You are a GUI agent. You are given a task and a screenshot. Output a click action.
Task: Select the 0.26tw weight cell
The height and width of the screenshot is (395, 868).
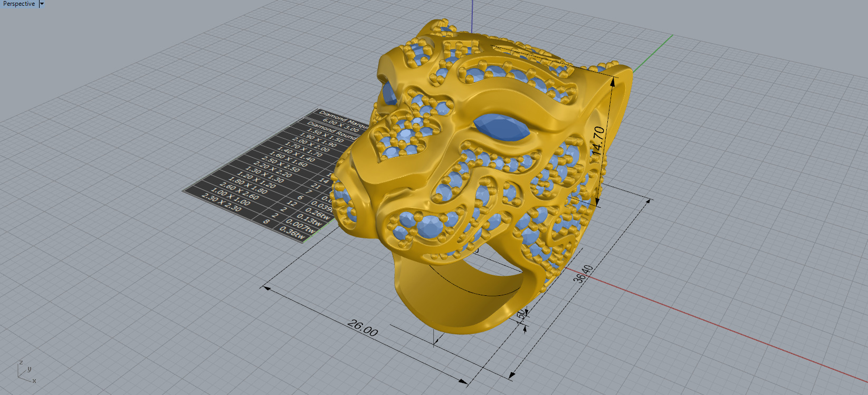coord(317,213)
